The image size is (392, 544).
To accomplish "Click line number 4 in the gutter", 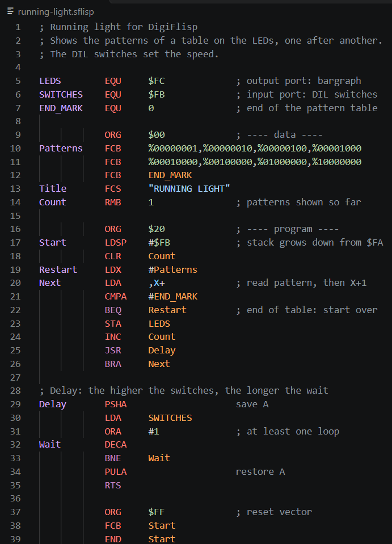I will coord(18,68).
